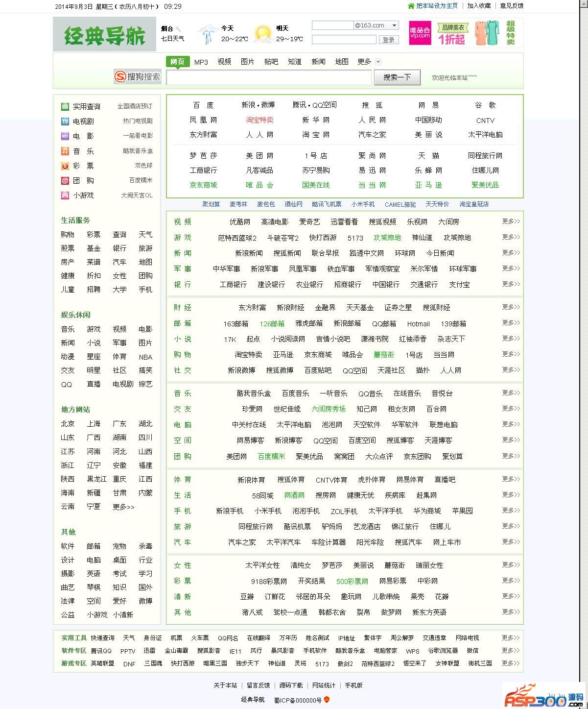Switch to the MP3 search tab

201,62
